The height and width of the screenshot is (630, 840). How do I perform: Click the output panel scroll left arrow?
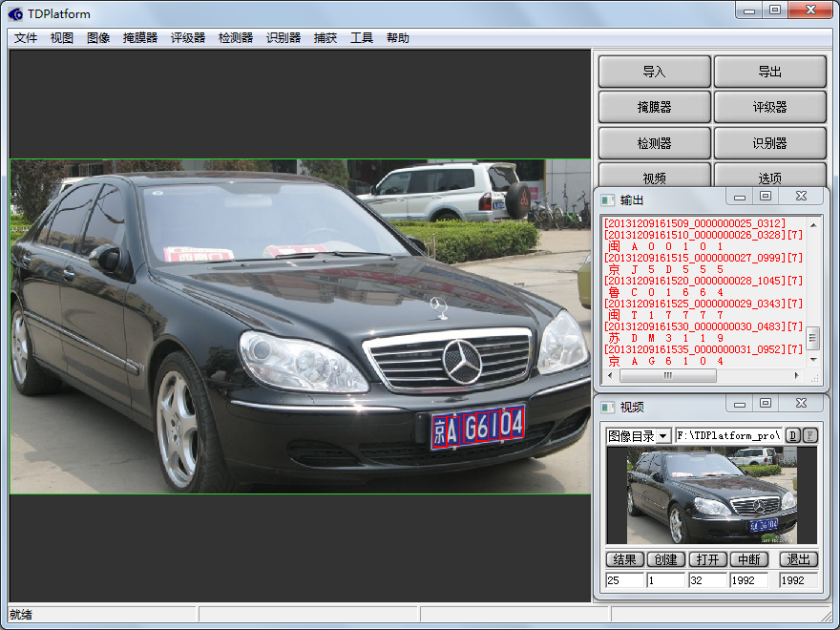pos(610,375)
